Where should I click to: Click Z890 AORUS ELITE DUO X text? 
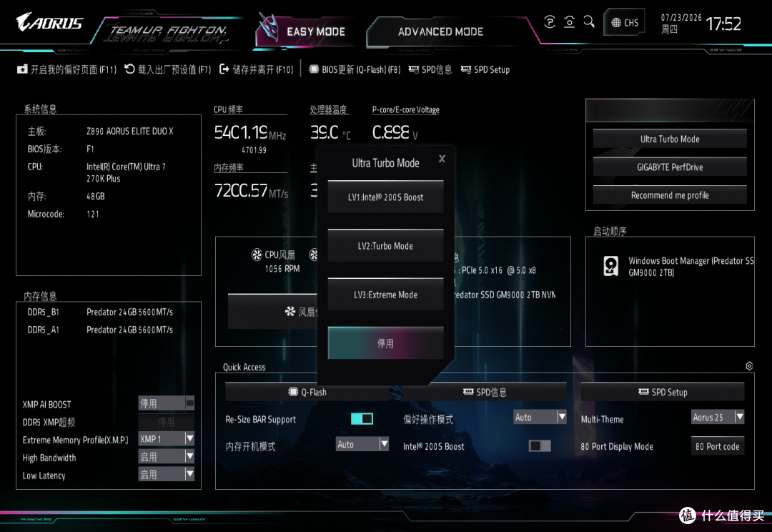(x=130, y=131)
